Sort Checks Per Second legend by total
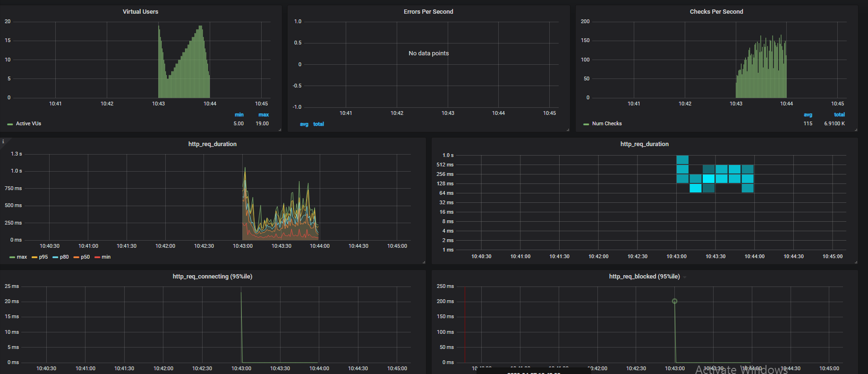 839,115
